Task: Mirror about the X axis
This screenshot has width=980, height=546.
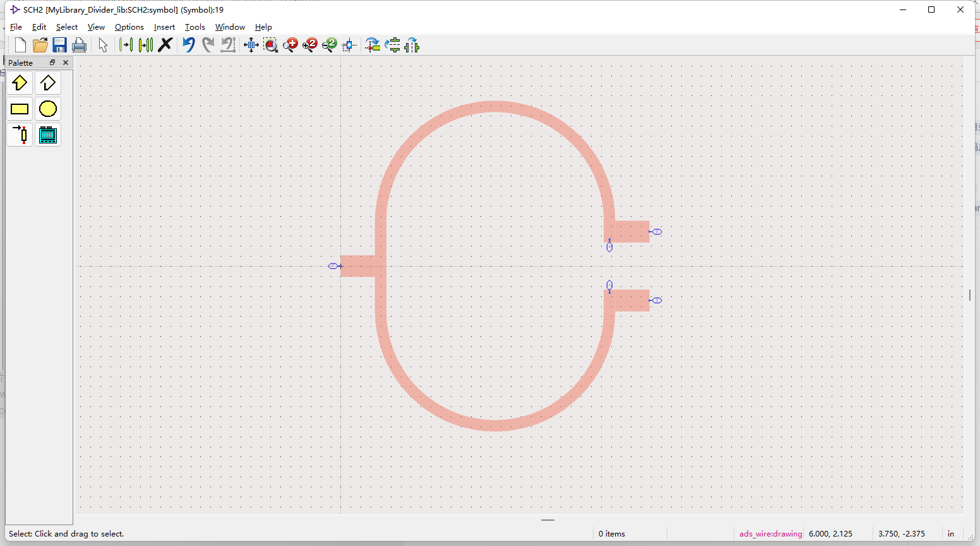Action: (x=393, y=45)
